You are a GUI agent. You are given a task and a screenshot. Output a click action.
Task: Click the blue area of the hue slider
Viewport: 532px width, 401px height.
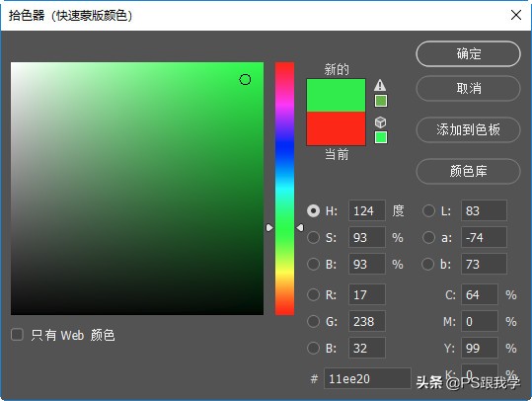(x=284, y=149)
